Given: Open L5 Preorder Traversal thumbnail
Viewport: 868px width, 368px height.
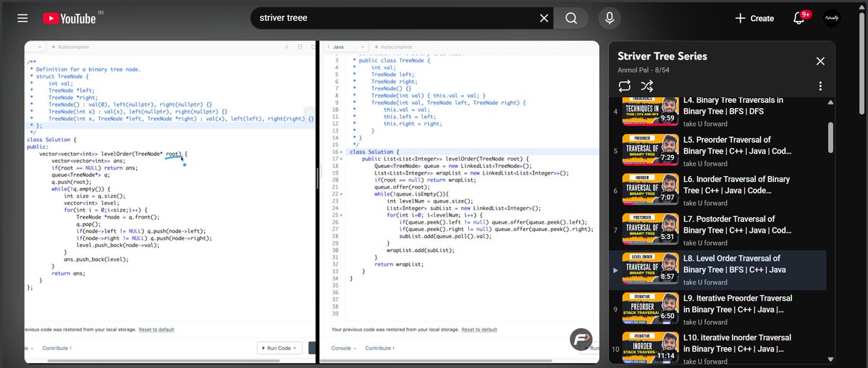Looking at the screenshot, I should [x=650, y=150].
